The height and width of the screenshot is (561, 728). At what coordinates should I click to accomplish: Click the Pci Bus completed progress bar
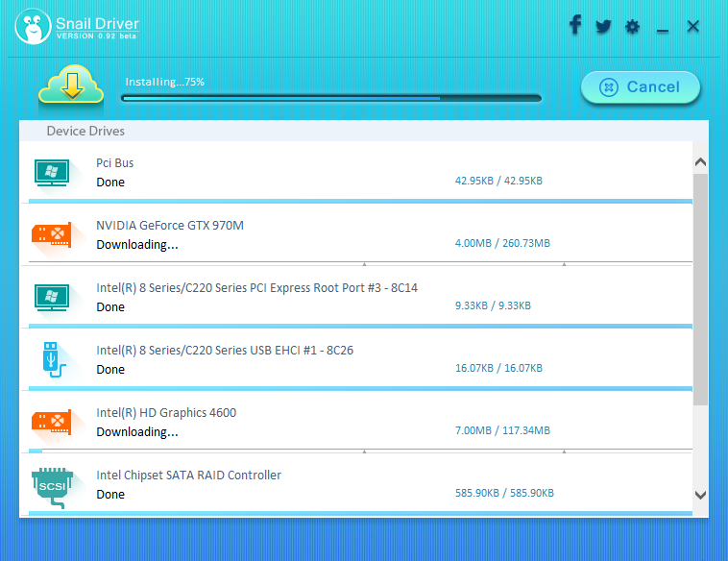360,201
